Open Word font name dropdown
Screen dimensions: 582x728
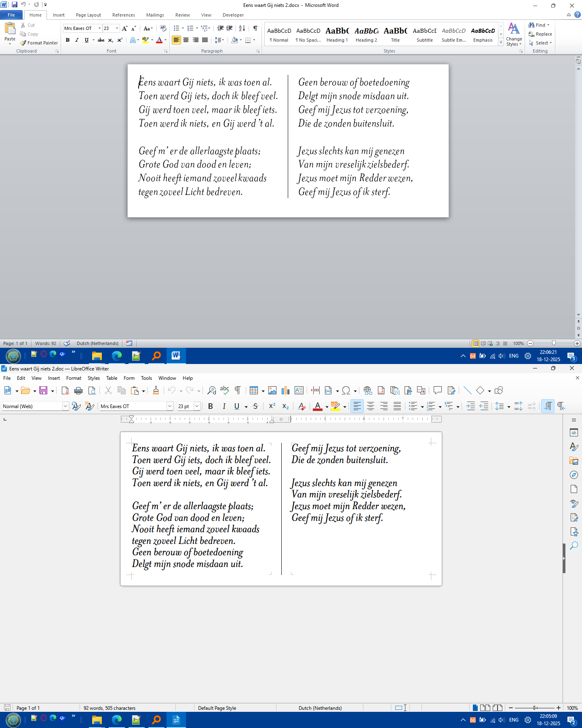(x=99, y=28)
